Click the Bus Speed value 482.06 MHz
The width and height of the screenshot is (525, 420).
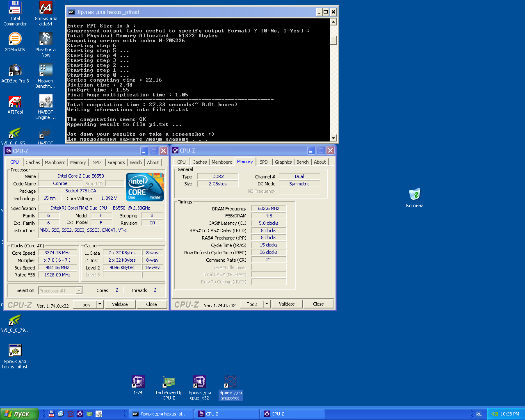coord(57,267)
